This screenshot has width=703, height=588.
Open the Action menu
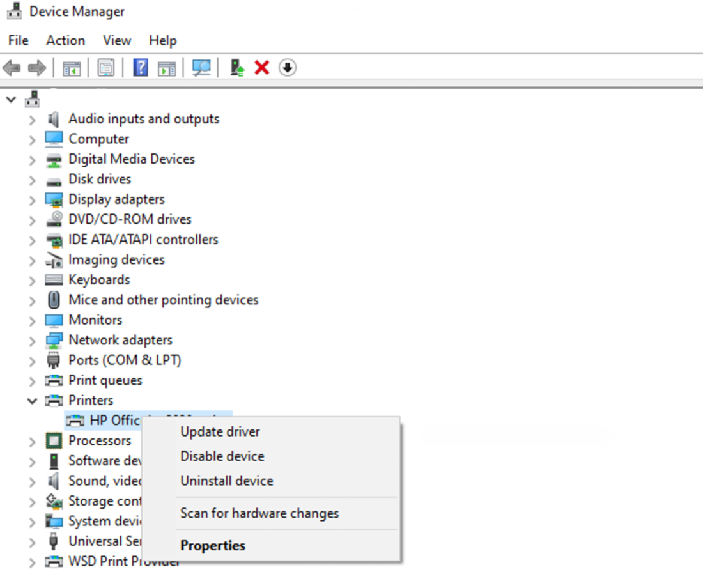pos(65,40)
